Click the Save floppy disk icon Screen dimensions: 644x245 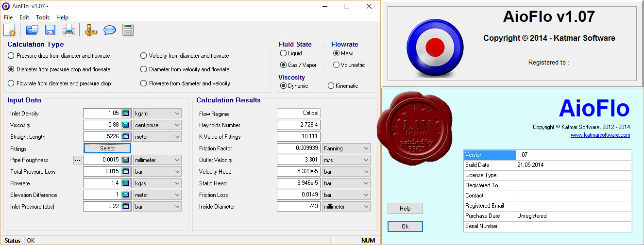click(51, 30)
